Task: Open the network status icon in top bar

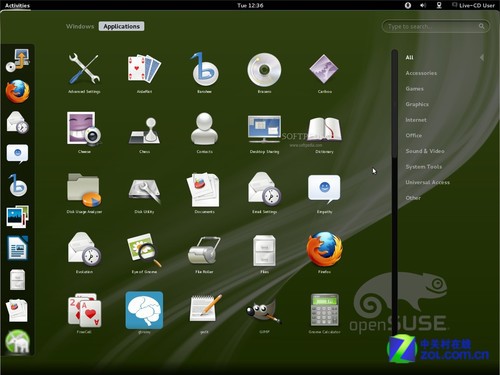Action: (x=439, y=5)
